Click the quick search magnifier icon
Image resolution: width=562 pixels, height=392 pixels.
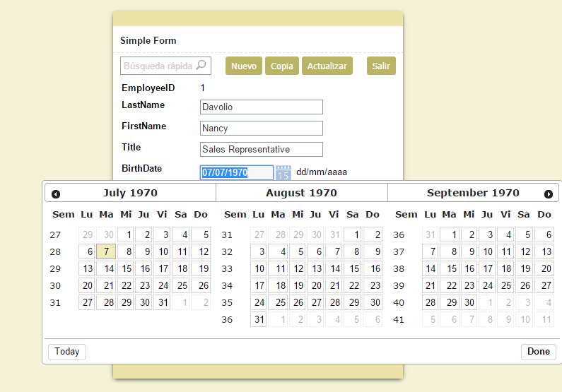(x=201, y=66)
